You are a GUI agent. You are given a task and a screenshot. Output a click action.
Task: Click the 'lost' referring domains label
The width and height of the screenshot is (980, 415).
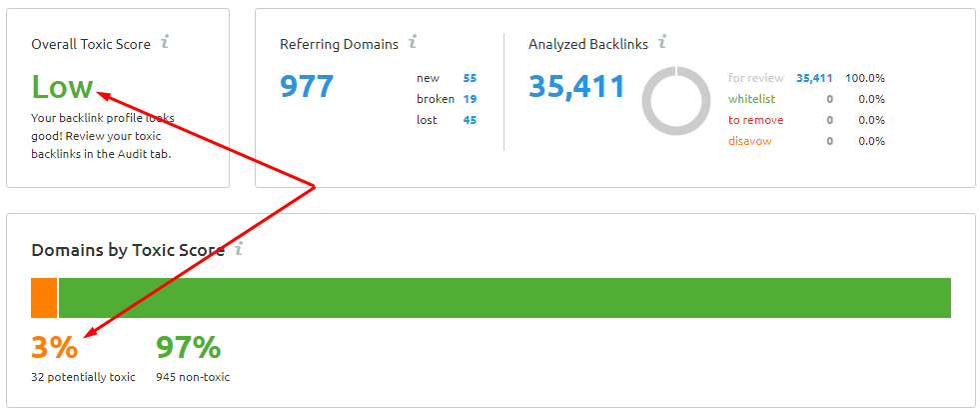tap(427, 120)
